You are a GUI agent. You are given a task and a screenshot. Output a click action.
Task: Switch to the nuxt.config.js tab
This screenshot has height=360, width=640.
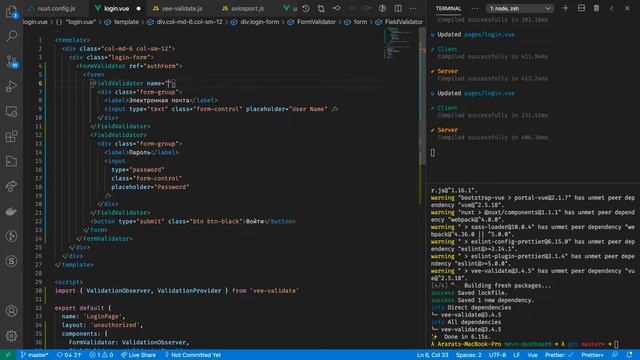56,8
